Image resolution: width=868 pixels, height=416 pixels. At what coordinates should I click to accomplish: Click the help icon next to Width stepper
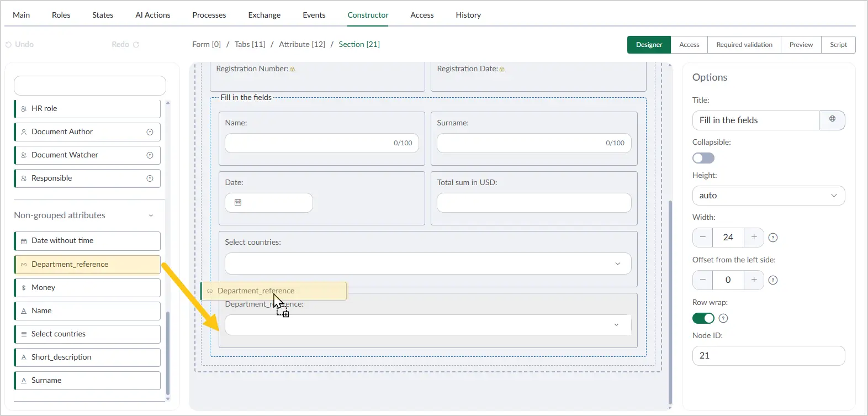(x=773, y=238)
